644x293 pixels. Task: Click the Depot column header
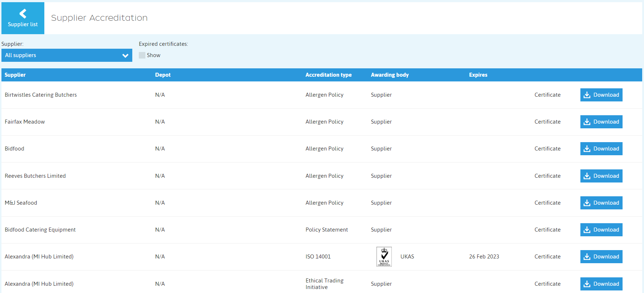click(163, 75)
